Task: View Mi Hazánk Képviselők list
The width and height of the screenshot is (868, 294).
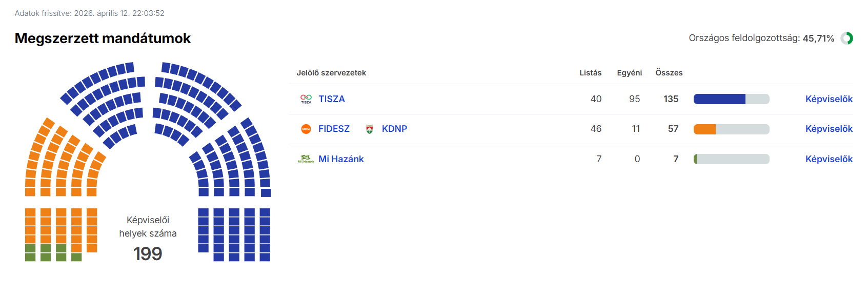Action: pyautogui.click(x=829, y=159)
